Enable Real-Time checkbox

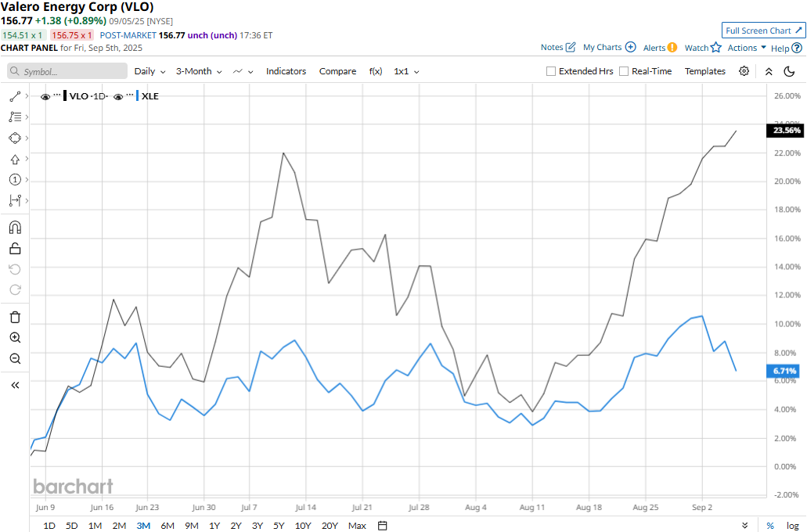pos(624,71)
